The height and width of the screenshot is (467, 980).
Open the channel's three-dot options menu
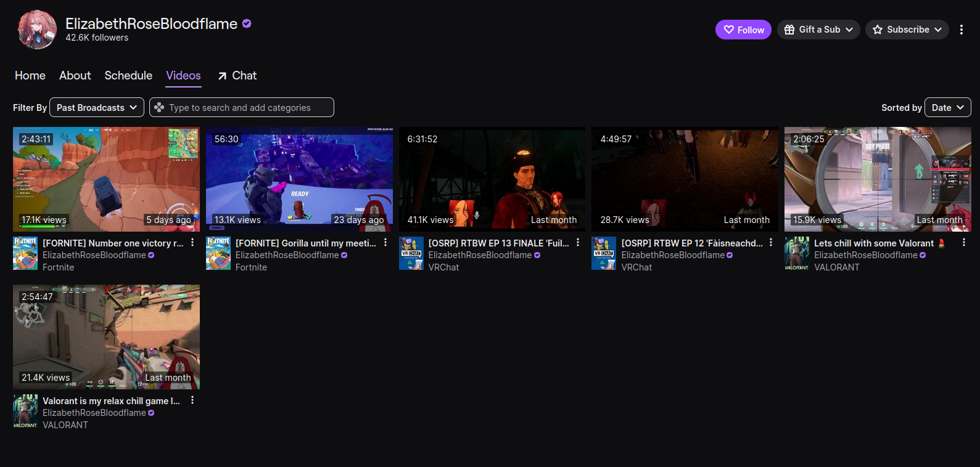tap(961, 30)
